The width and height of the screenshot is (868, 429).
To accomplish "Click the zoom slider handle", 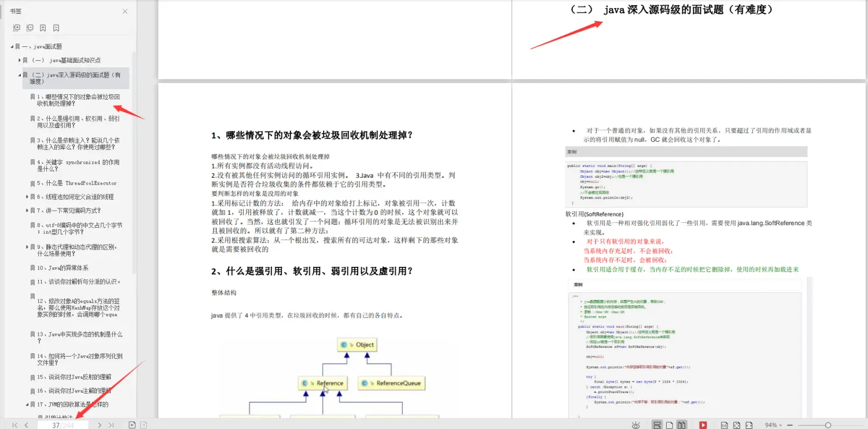I will [828, 425].
